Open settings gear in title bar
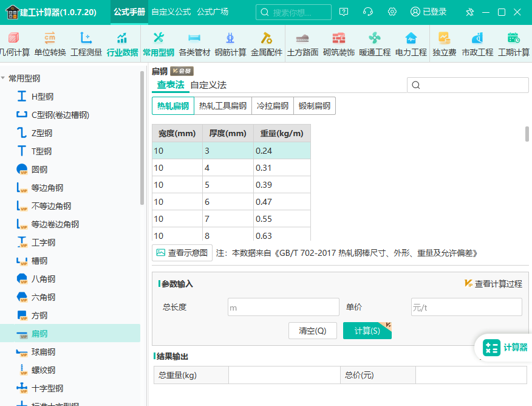Image resolution: width=532 pixels, height=406 pixels. click(x=392, y=12)
